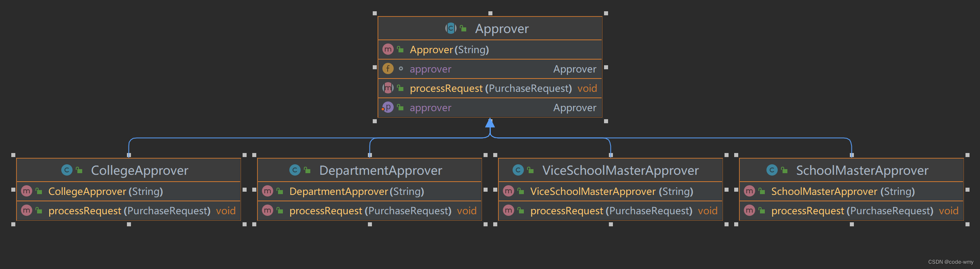The height and width of the screenshot is (269, 980).
Task: Select the Approver class title
Action: [502, 29]
